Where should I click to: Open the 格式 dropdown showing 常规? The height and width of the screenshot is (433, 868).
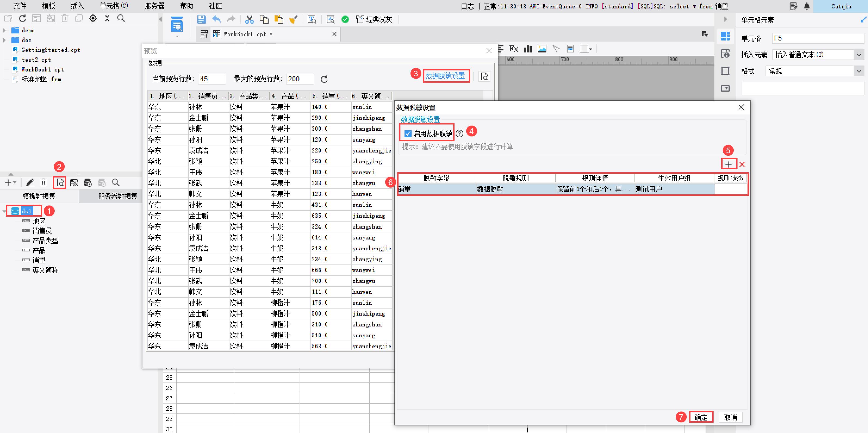[858, 71]
